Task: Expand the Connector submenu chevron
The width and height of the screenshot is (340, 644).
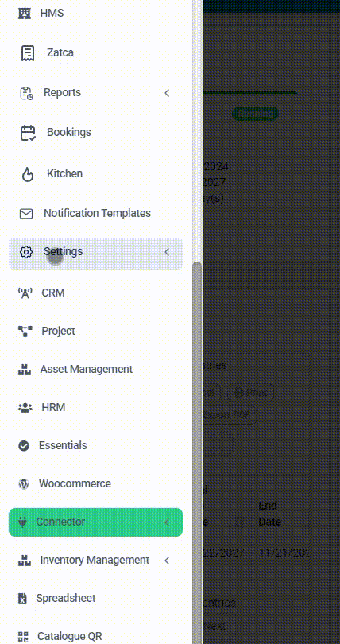Action: 167,522
